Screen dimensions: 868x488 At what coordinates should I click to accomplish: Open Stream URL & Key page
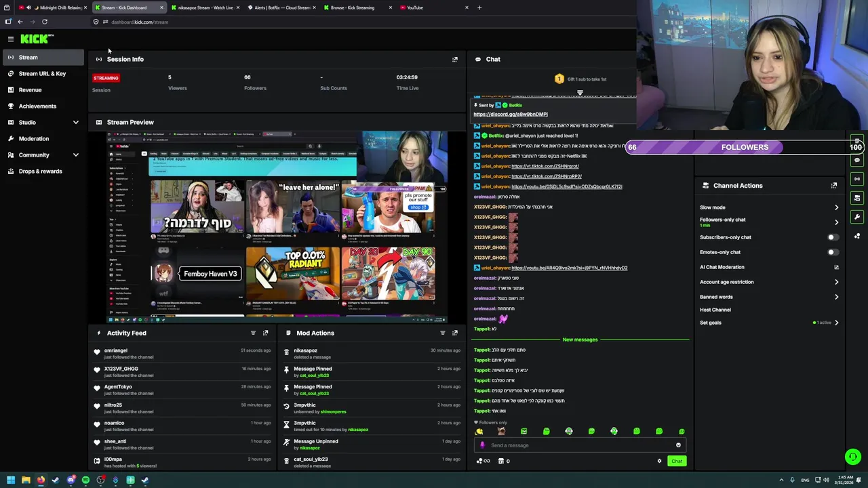coord(43,73)
